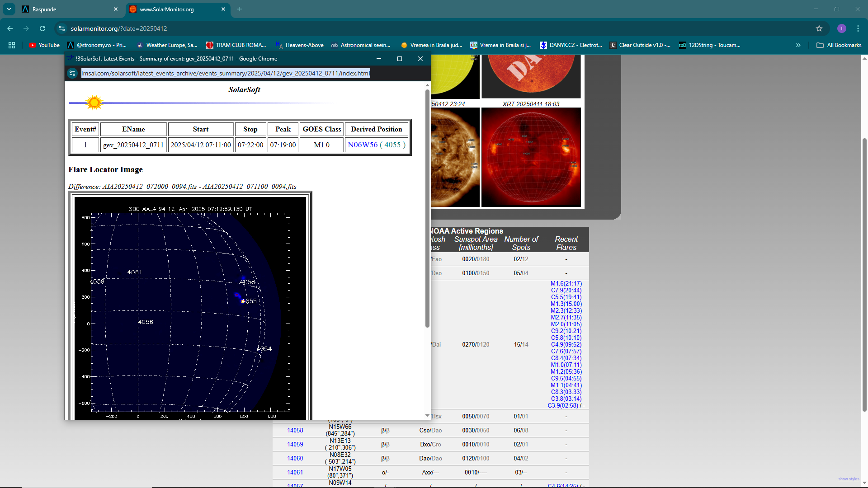This screenshot has width=868, height=488.
Task: Open the Astronomical seeing bookmark
Action: coord(361,45)
